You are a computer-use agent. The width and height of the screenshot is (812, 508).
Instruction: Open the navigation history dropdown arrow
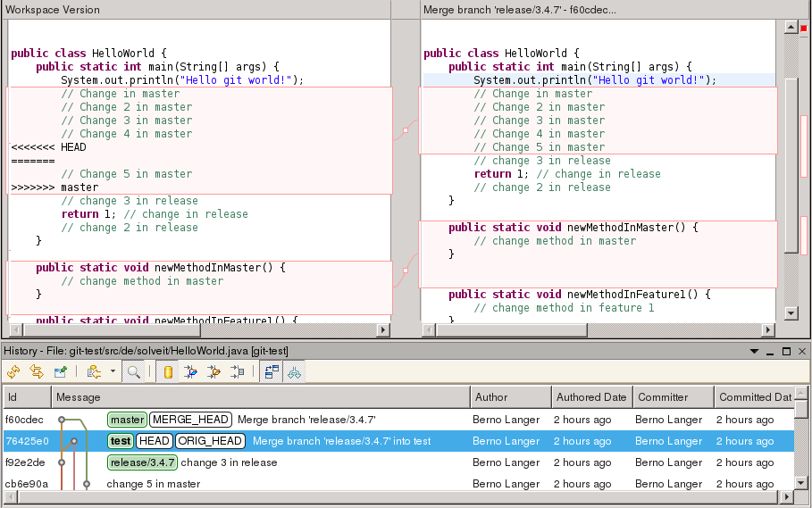113,372
